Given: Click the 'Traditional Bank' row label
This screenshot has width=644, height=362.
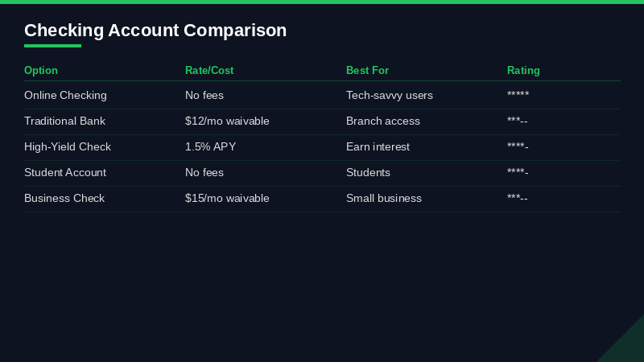Looking at the screenshot, I should point(64,121).
